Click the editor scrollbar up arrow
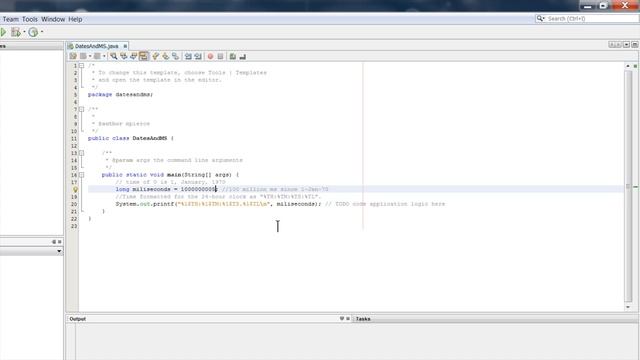Screen dimensions: 640x360 pos(628,66)
